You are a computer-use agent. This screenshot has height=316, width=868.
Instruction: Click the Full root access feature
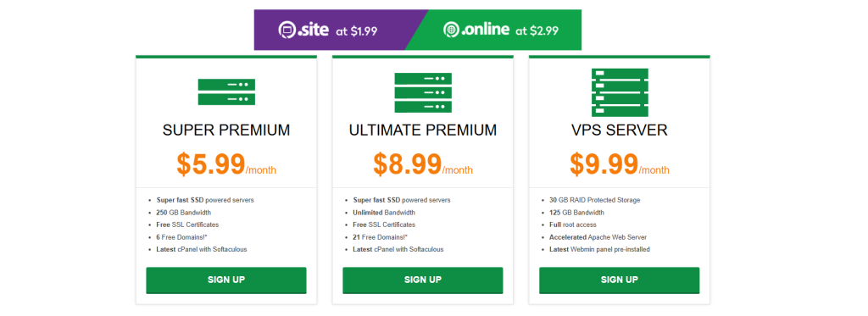coord(573,225)
